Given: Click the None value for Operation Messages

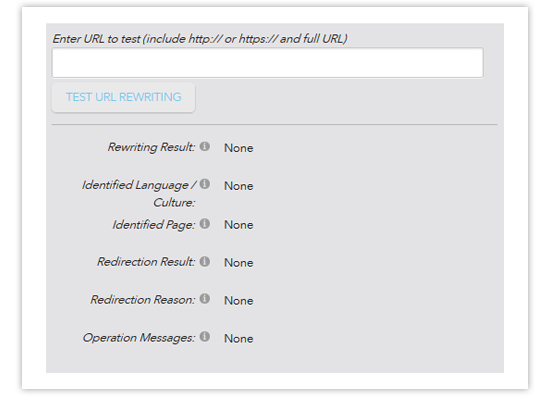Looking at the screenshot, I should 239,338.
